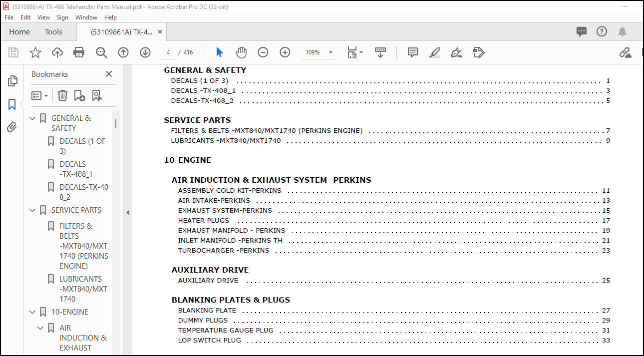644x356 pixels.
Task: Click TURBOCHARGER -PERKINS contents entry
Action: coord(224,251)
